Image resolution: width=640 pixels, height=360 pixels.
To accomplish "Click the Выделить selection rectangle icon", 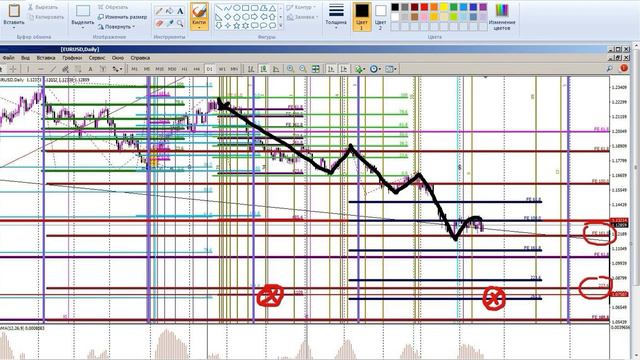I will (x=83, y=11).
